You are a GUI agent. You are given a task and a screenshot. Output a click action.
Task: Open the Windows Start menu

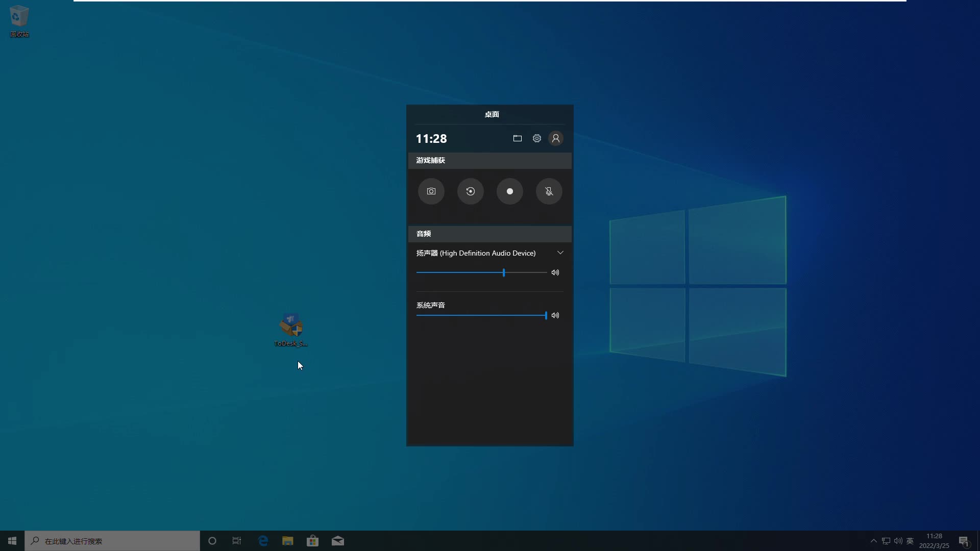point(12,541)
